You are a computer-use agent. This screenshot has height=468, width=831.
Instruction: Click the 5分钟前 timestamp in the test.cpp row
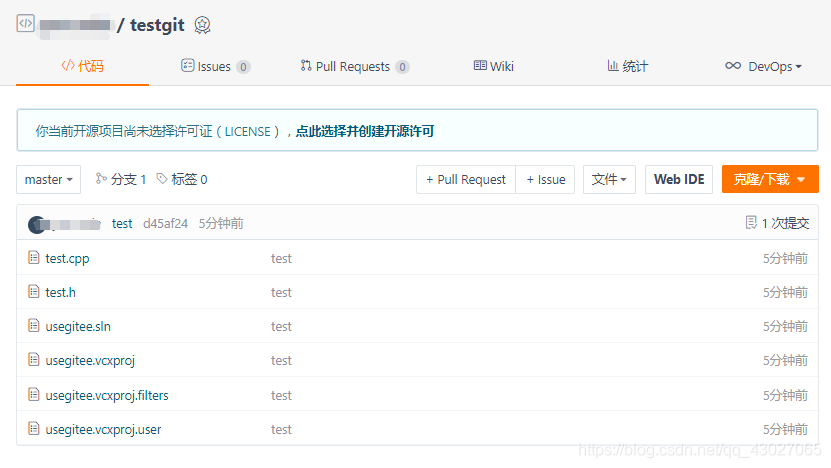785,259
